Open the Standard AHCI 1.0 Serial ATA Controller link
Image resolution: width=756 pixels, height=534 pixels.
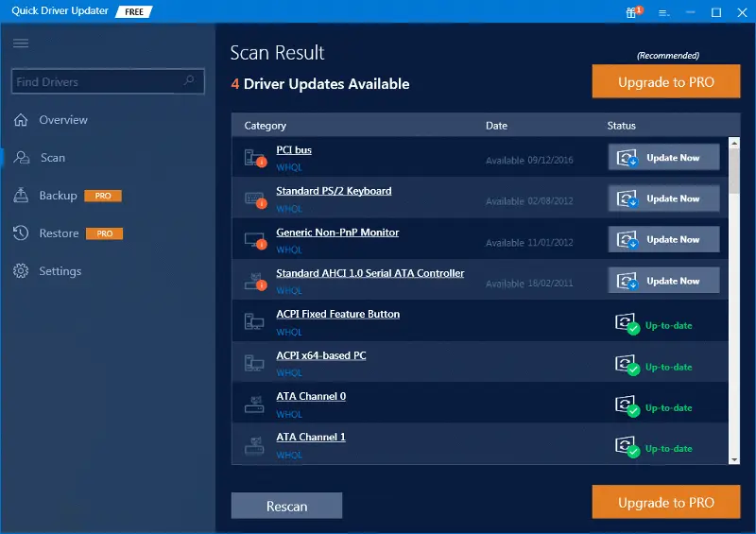tap(369, 273)
